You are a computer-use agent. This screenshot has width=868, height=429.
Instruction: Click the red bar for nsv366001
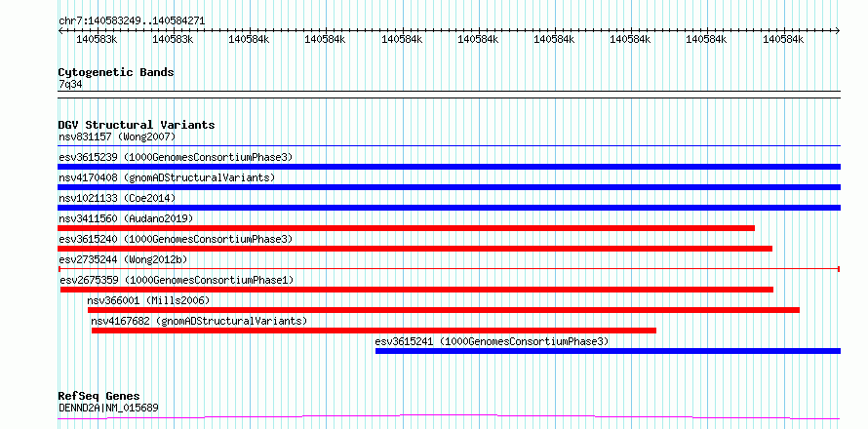click(444, 310)
